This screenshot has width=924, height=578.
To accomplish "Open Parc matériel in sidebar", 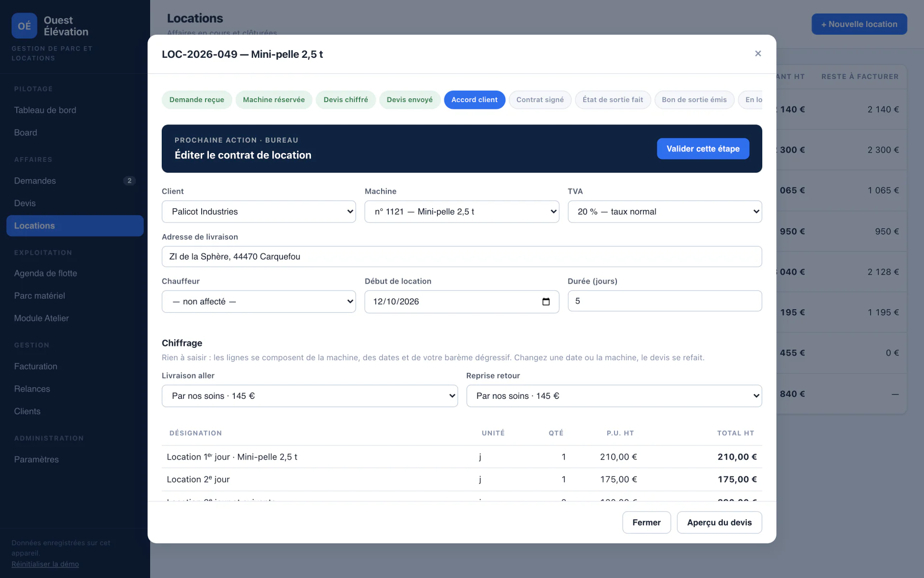I will (x=75, y=296).
